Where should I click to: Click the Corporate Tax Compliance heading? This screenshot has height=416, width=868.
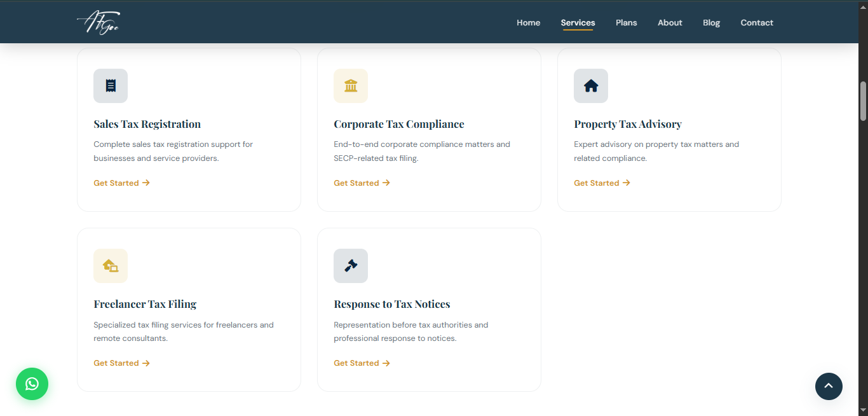(x=399, y=124)
